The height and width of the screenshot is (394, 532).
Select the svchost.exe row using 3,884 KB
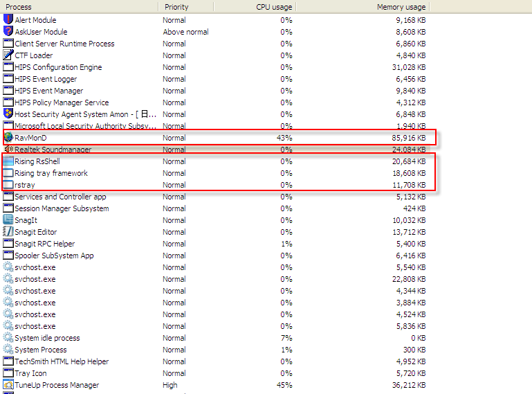(214, 303)
